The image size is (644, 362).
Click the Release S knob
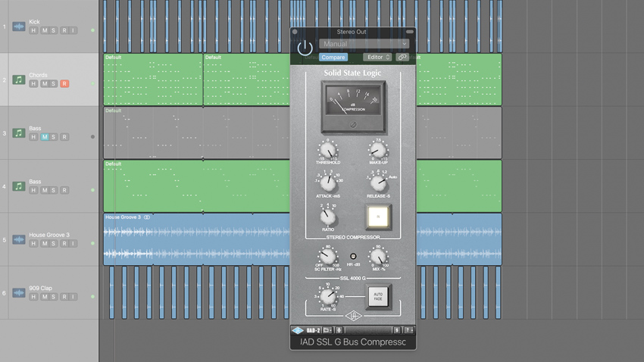(378, 183)
